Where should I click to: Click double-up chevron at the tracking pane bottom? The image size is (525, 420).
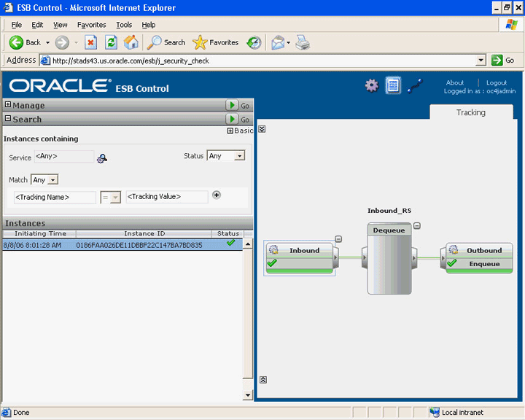click(263, 380)
